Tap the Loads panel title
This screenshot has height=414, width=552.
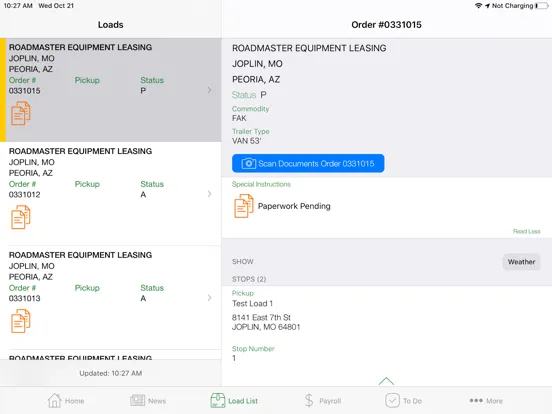pos(111,25)
